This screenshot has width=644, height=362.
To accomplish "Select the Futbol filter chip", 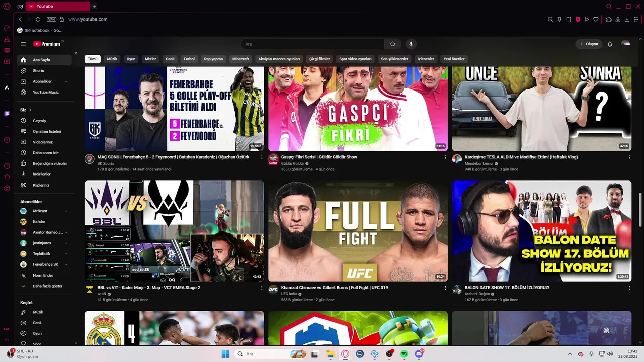I will (189, 59).
